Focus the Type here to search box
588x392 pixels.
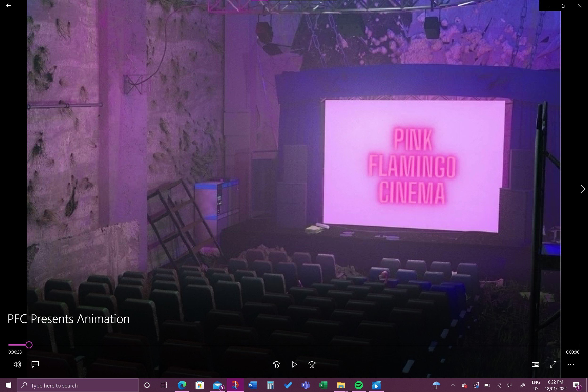[x=78, y=385]
